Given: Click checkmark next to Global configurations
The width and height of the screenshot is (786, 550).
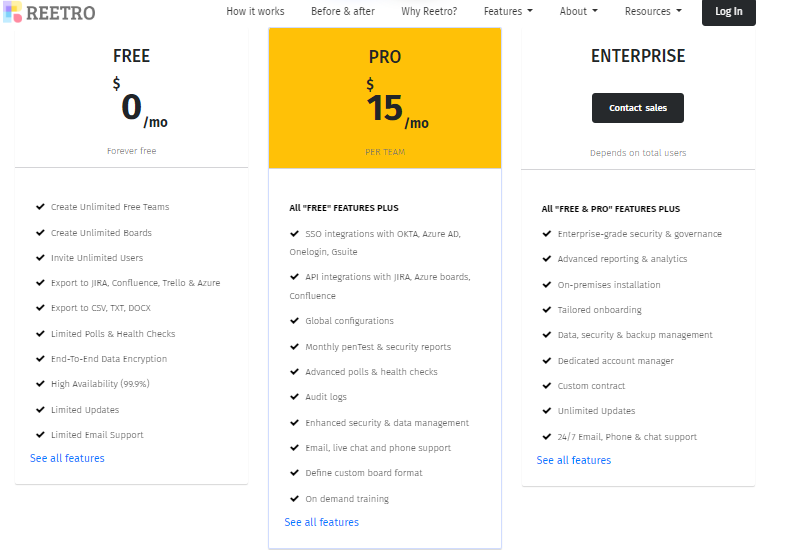Looking at the screenshot, I should coord(295,321).
